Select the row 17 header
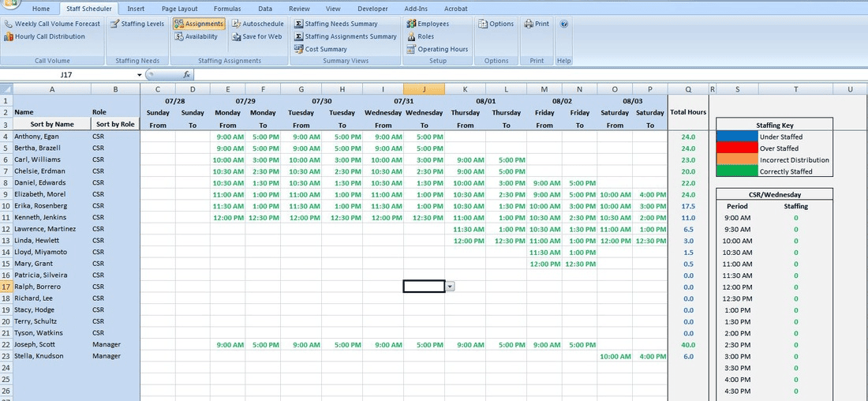The image size is (868, 401). click(6, 287)
